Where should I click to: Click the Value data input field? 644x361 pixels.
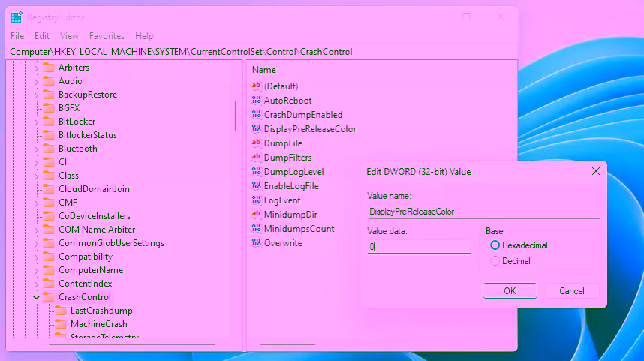[x=419, y=246]
